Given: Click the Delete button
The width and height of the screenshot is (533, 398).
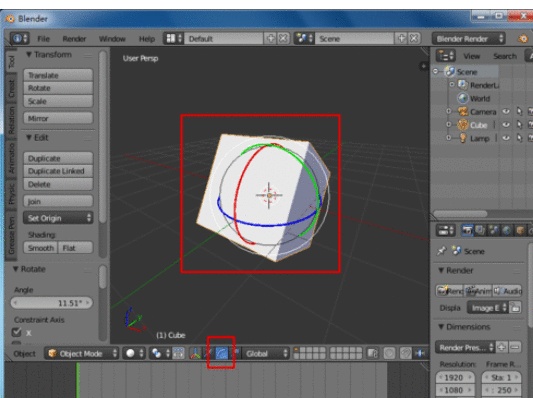Looking at the screenshot, I should (58, 184).
